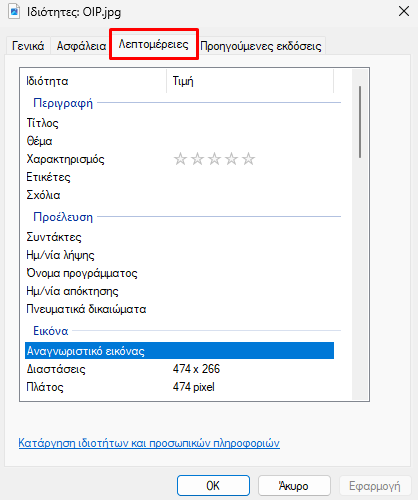Click the OIP.jpg file icon in title bar
The image size is (418, 500).
coord(14,12)
